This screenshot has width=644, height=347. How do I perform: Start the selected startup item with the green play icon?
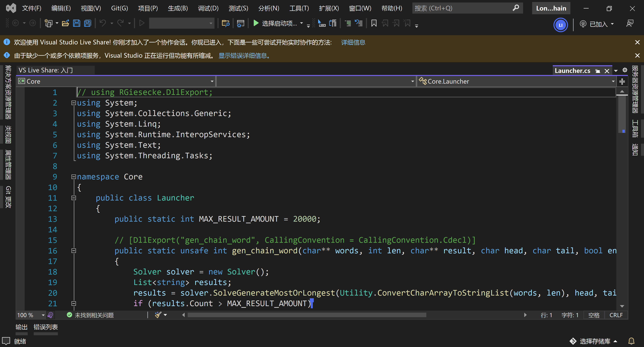click(x=256, y=23)
